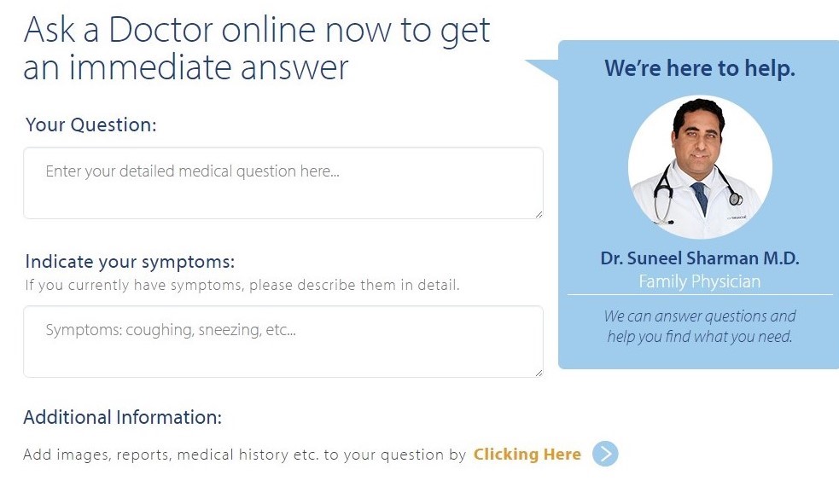The width and height of the screenshot is (839, 504).
Task: Select the Dr. Suneel Sharman M.D. name
Action: (x=700, y=258)
